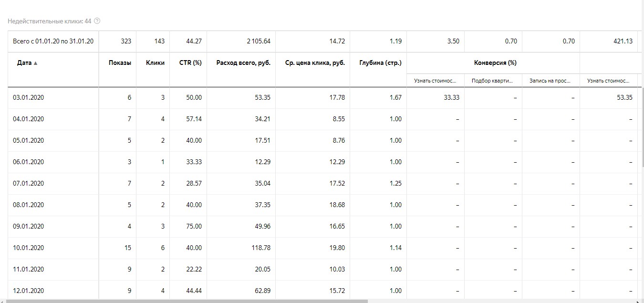Click the Ср. цена клика, руб. header
Image resolution: width=644 pixels, height=303 pixels.
315,63
